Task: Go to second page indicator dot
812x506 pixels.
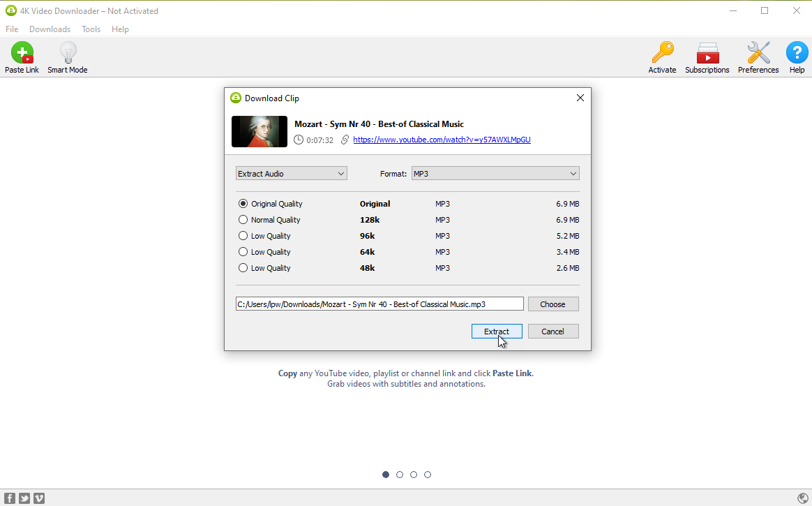Action: coord(400,475)
